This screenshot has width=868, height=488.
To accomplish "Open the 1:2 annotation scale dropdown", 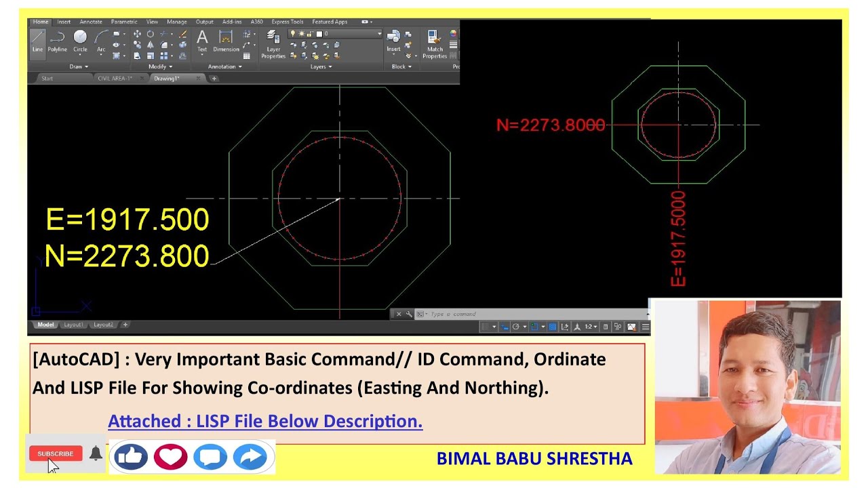I will (x=592, y=327).
